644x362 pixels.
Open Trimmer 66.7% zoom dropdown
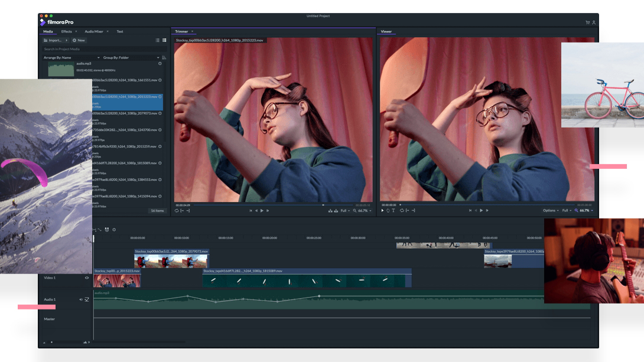coord(365,211)
